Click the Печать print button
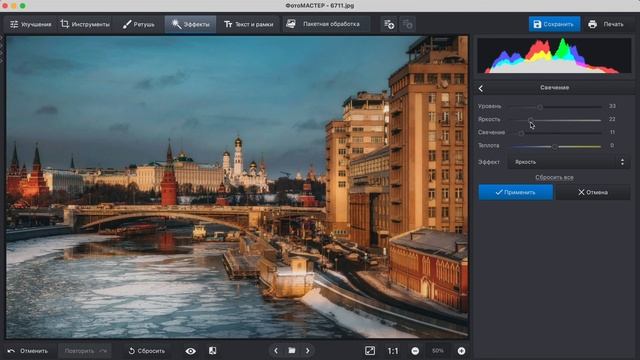Image resolution: width=640 pixels, height=360 pixels. click(x=606, y=24)
